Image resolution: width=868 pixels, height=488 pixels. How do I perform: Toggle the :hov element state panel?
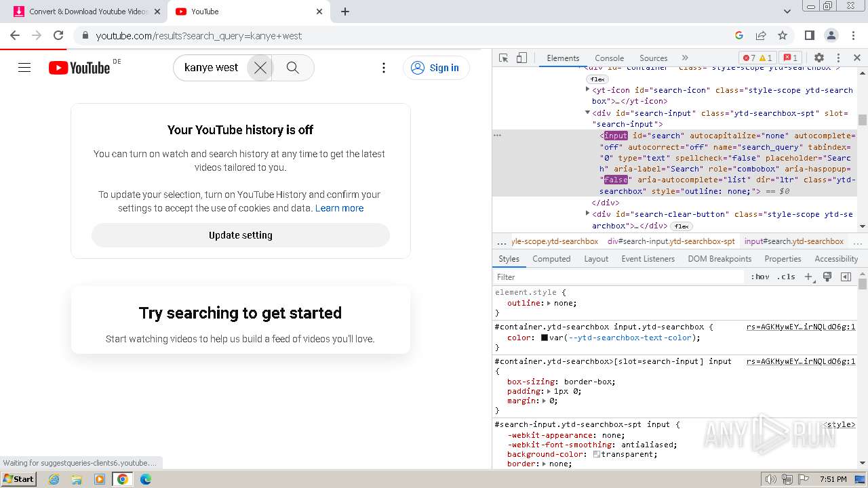pos(759,277)
